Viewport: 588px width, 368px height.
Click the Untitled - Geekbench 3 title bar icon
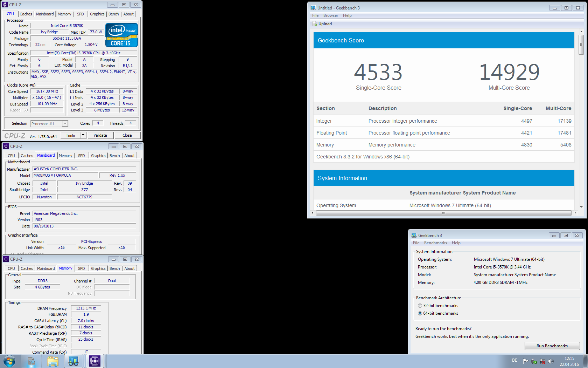click(x=313, y=8)
